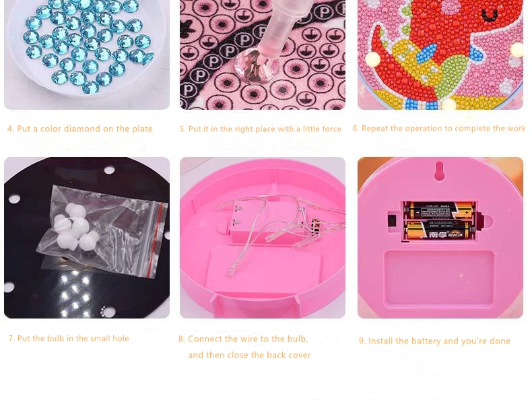Open the battery compartment photo
Screen dimensions: 532x400
(440, 238)
